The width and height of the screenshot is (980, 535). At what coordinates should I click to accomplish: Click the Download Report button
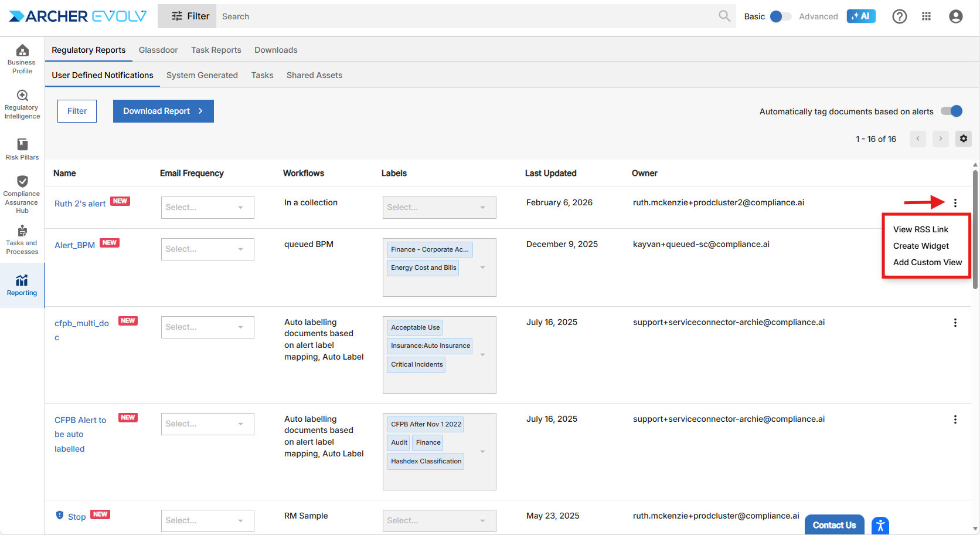pyautogui.click(x=163, y=111)
